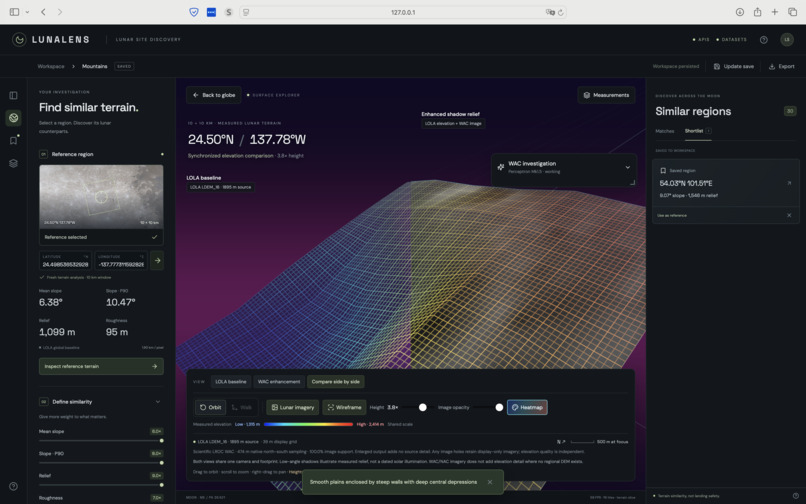Viewport: 806px width, 504px height.
Task: Click the Safari privacy shield icon
Action: 194,12
